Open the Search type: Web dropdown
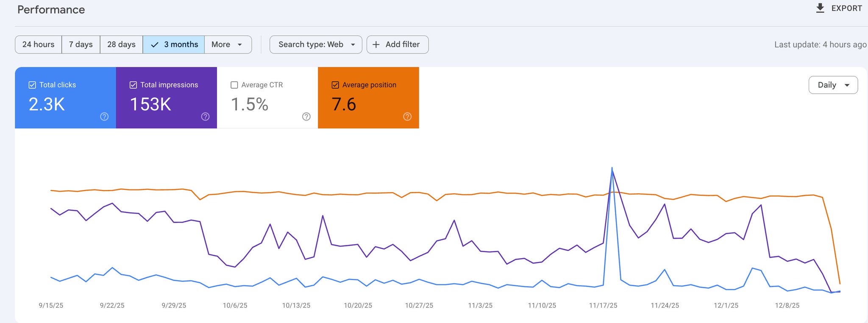Image resolution: width=868 pixels, height=323 pixels. 316,45
